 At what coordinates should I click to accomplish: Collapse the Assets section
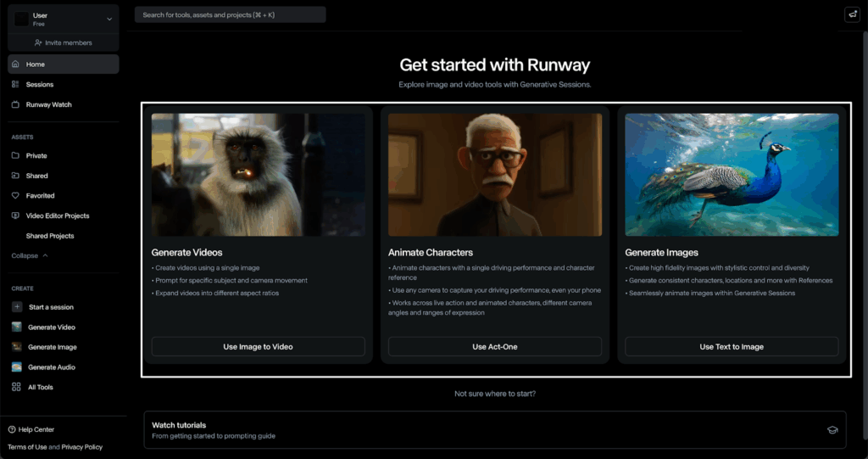pos(30,255)
